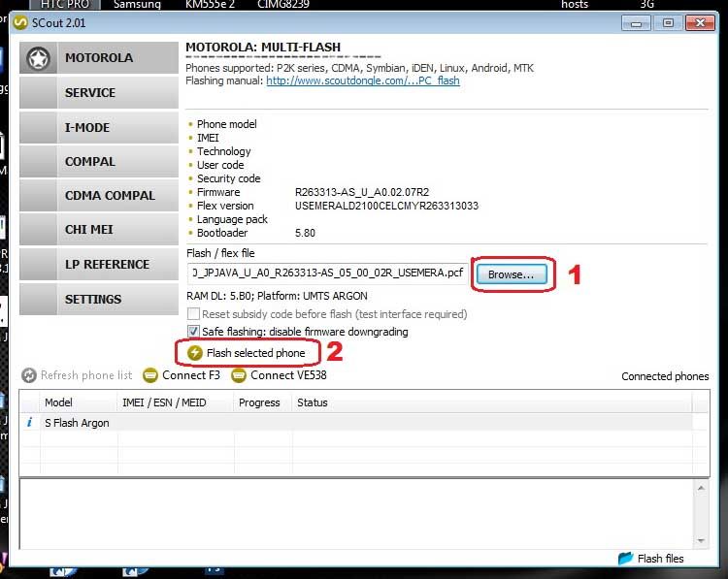Screen dimensions: 728x579
Task: Click the log scrollbar up arrow
Action: tap(701, 488)
